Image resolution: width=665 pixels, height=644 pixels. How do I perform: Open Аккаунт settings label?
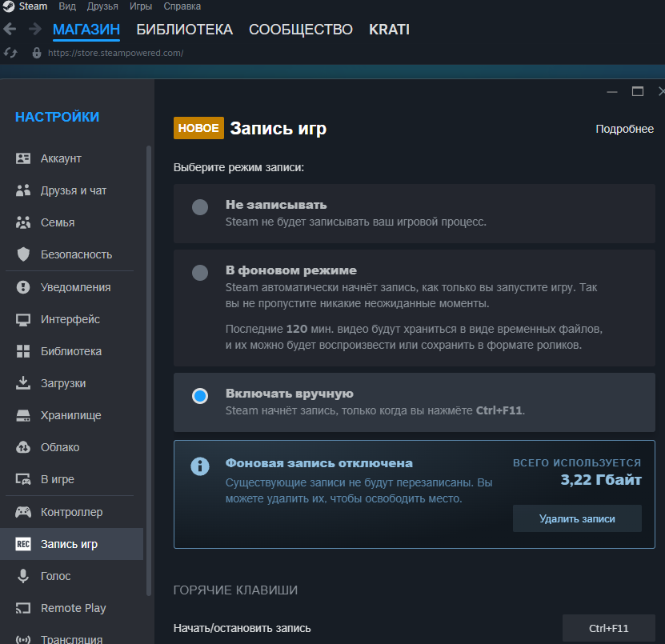[x=61, y=158]
